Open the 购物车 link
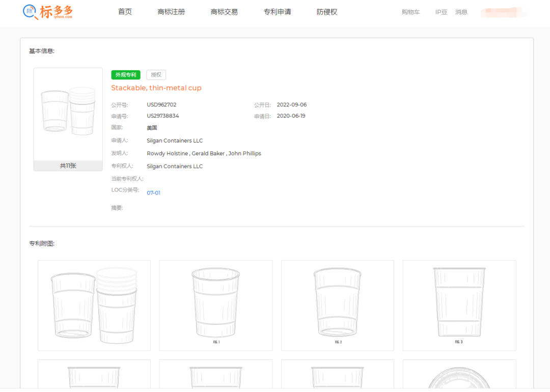This screenshot has height=392, width=550. (411, 12)
